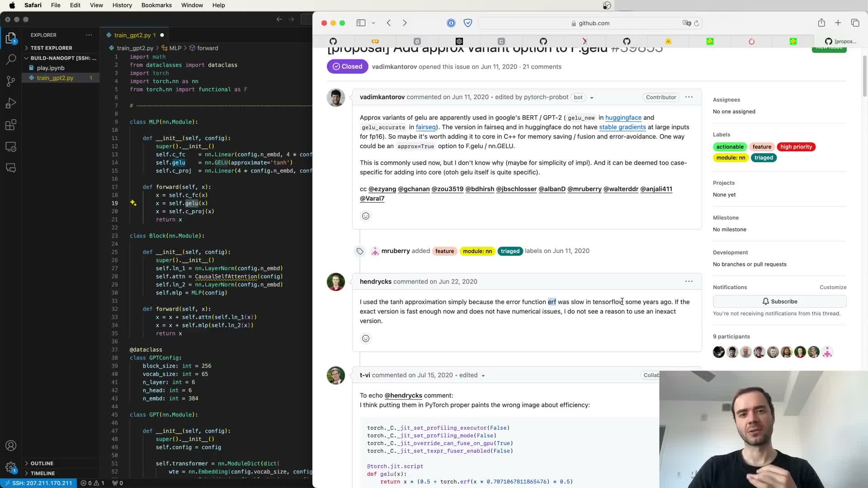868x488 pixels.
Task: Open the huggingface link in first comment
Action: tap(623, 117)
